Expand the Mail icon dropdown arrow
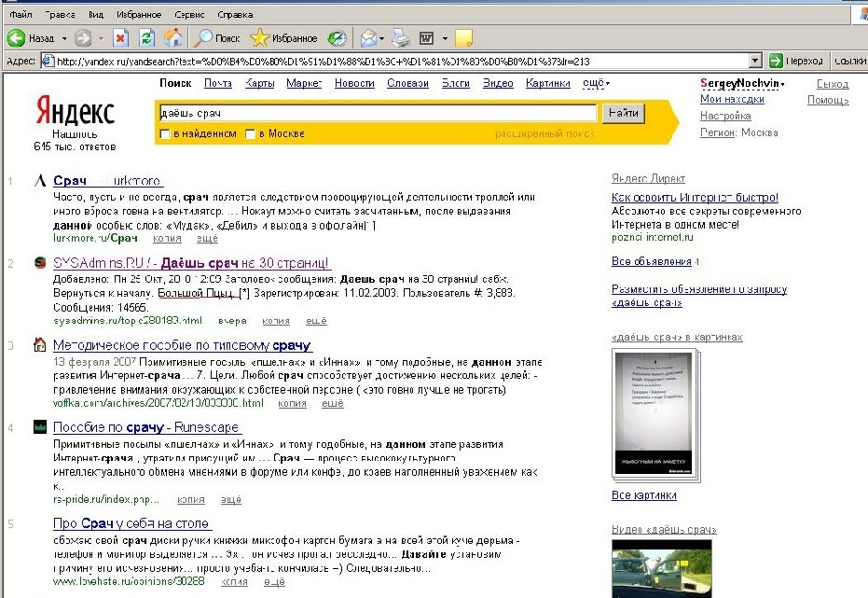 tap(382, 38)
